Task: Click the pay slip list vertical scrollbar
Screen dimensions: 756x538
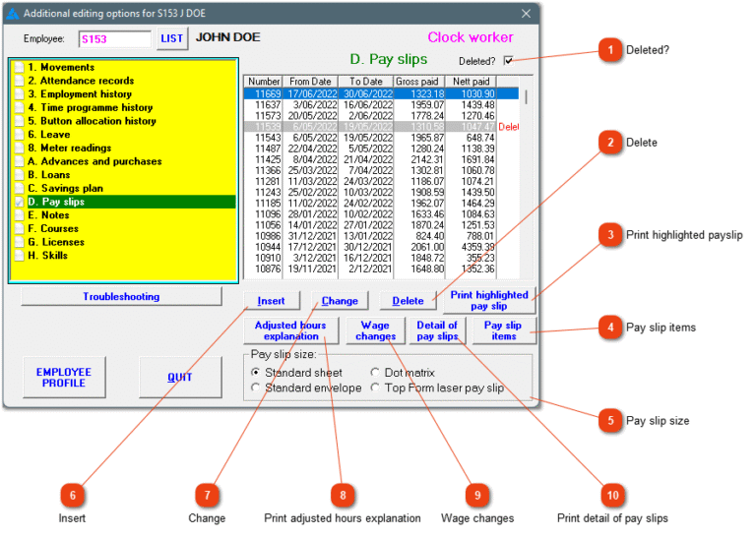Action: click(x=525, y=177)
